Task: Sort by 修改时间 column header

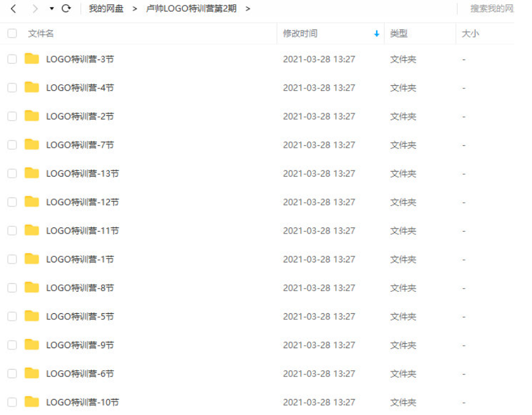Action: coord(300,34)
